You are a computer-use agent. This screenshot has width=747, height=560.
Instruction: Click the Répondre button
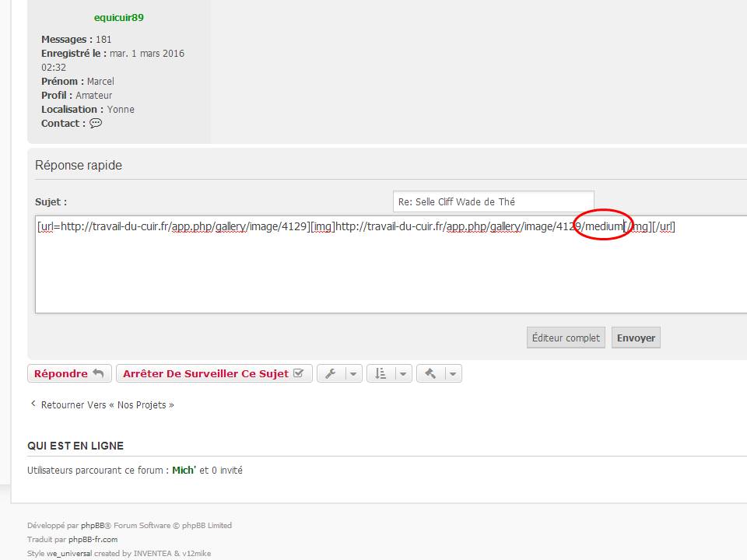pos(68,374)
